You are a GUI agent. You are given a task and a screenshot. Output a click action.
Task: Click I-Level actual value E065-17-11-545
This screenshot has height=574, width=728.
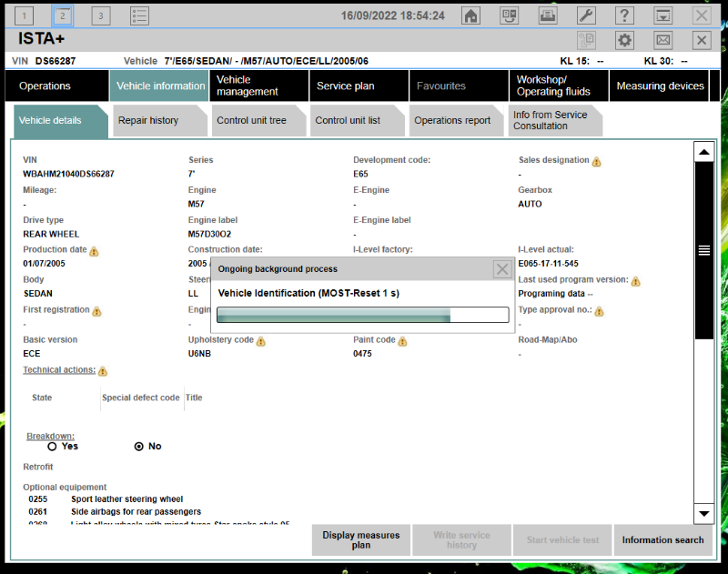point(549,264)
